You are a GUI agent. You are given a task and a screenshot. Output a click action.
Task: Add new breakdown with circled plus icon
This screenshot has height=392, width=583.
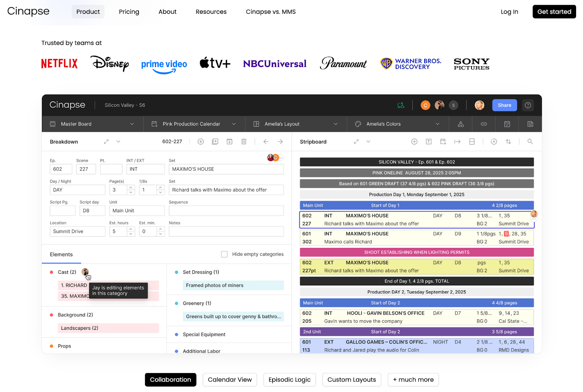(200, 142)
